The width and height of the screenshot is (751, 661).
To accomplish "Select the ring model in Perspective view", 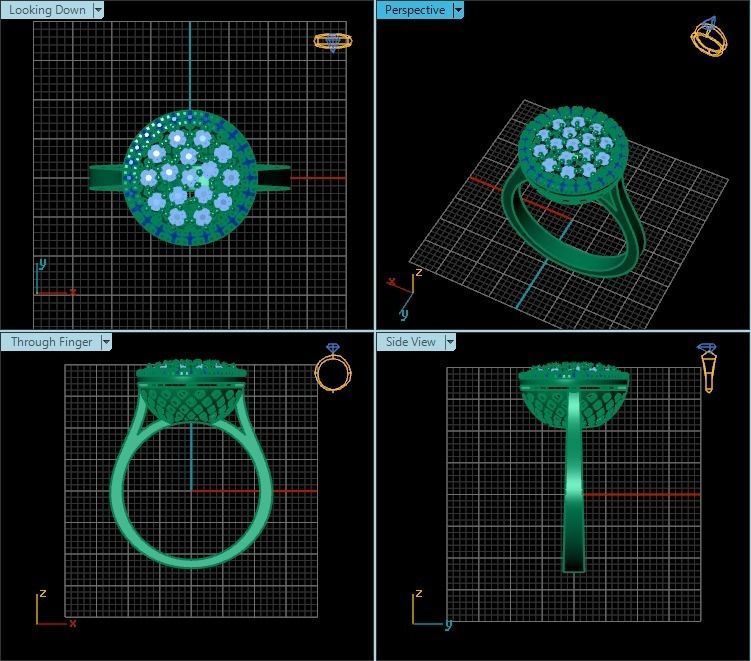I will coord(575,192).
